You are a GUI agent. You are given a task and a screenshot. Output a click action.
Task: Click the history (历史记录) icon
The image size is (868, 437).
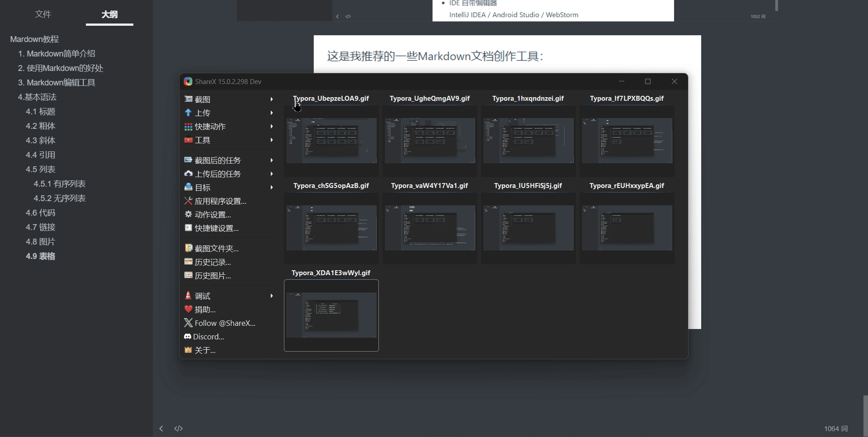click(x=189, y=262)
